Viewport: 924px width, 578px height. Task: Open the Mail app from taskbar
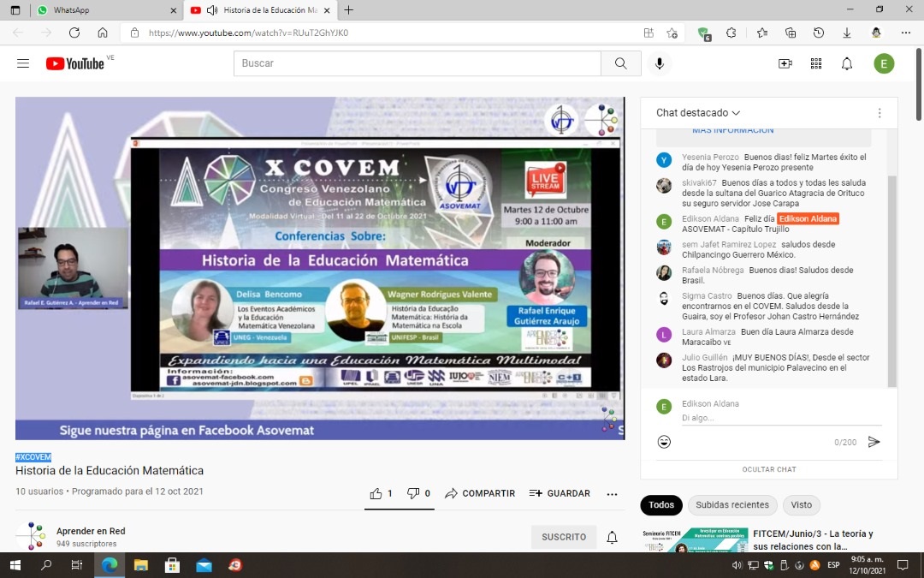pos(204,565)
